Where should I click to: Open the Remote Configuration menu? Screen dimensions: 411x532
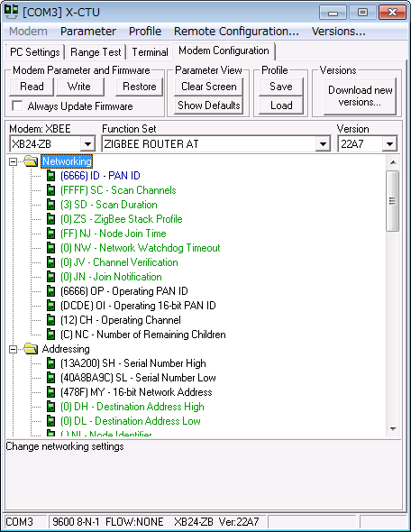click(x=236, y=32)
